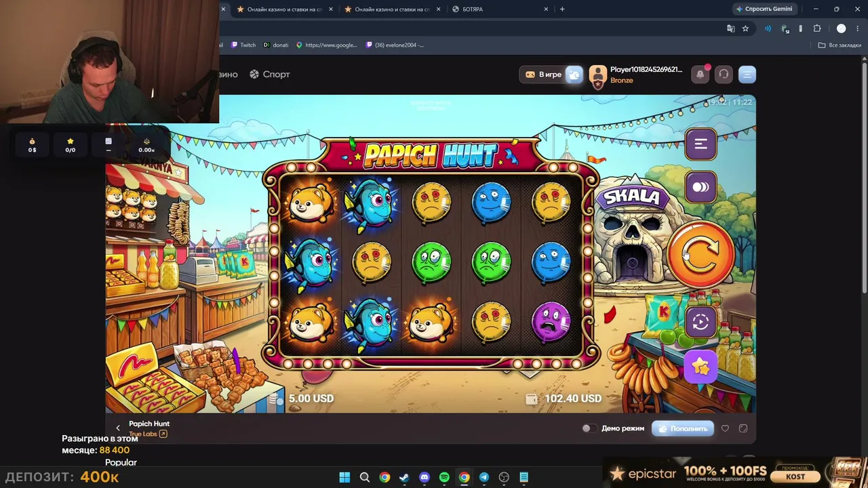This screenshot has width=868, height=488.
Task: Click the epicstar bonus banner
Action: pos(735,472)
